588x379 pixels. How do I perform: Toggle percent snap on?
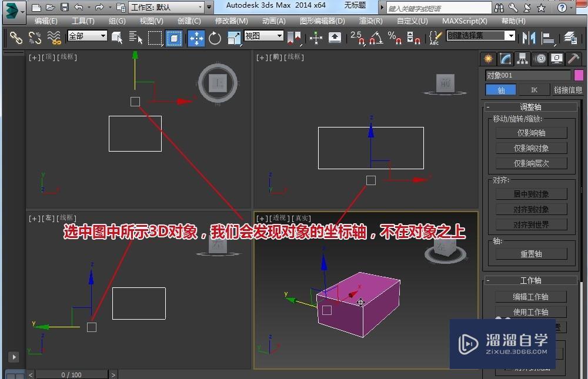393,38
